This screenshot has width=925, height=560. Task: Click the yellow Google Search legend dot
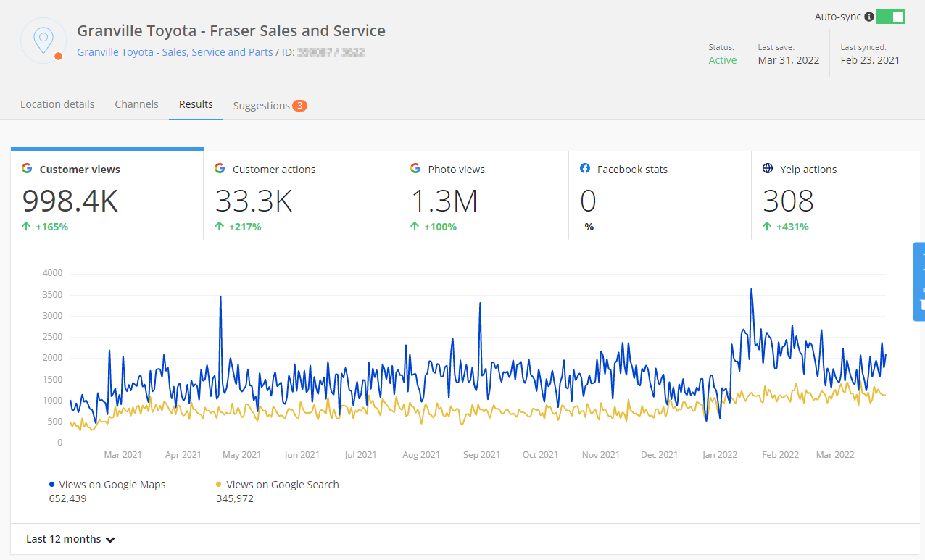(219, 485)
